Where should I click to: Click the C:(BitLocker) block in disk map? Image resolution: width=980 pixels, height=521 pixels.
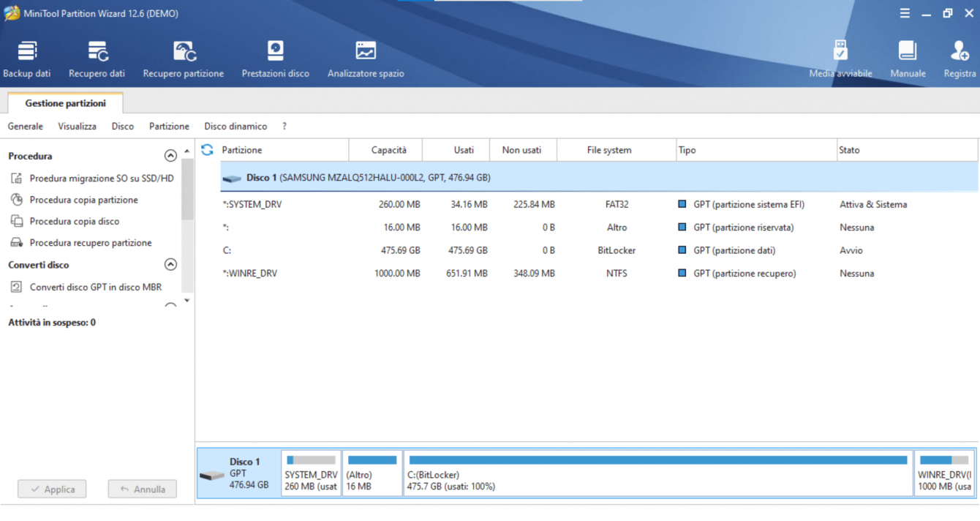[658, 473]
